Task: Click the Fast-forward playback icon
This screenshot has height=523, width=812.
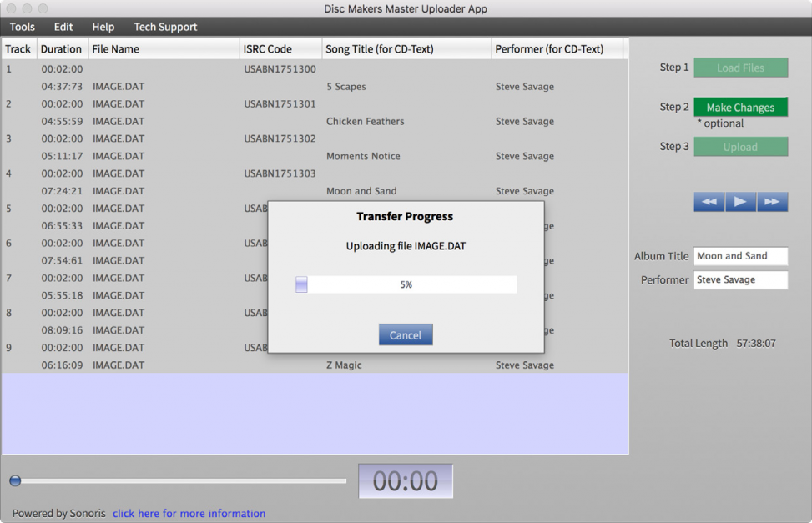Action: pyautogui.click(x=773, y=201)
